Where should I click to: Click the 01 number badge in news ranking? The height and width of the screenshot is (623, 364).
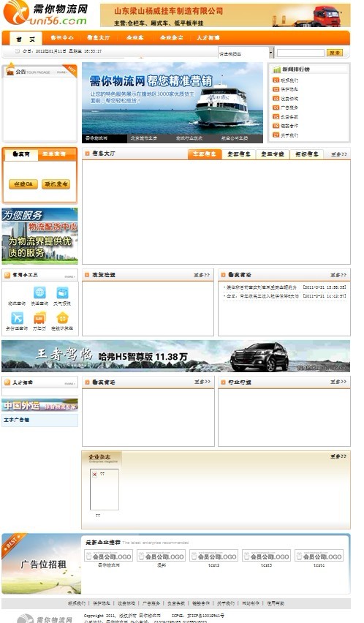(276, 80)
